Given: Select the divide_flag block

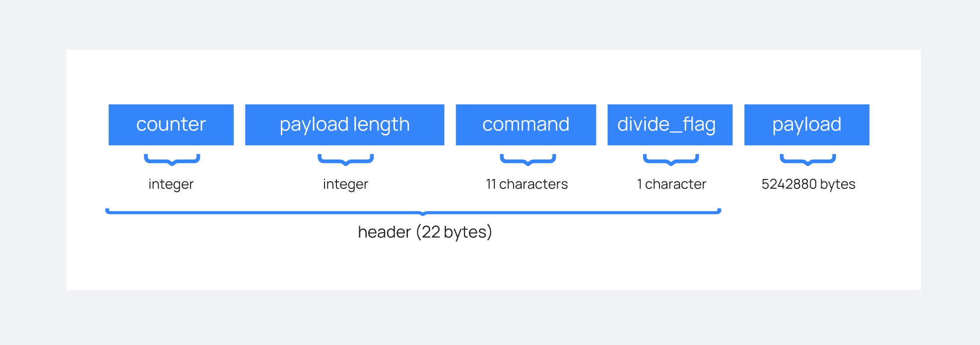Looking at the screenshot, I should point(669,124).
